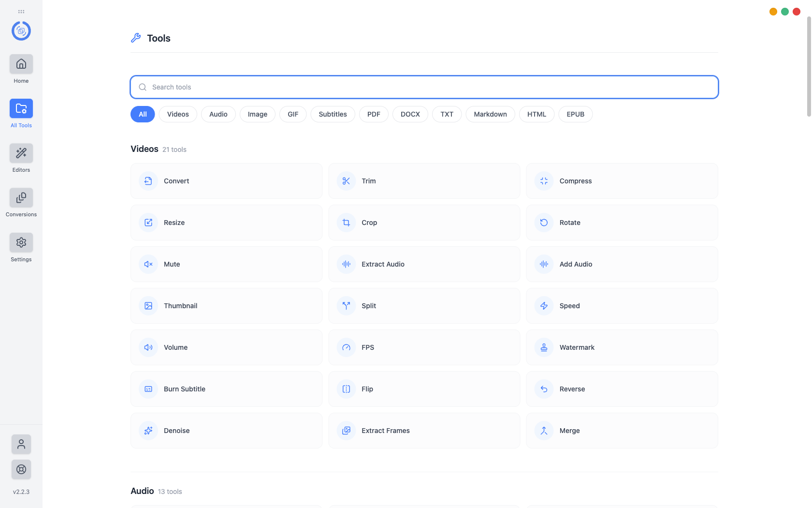Filter tools by Subtitles

pos(333,114)
